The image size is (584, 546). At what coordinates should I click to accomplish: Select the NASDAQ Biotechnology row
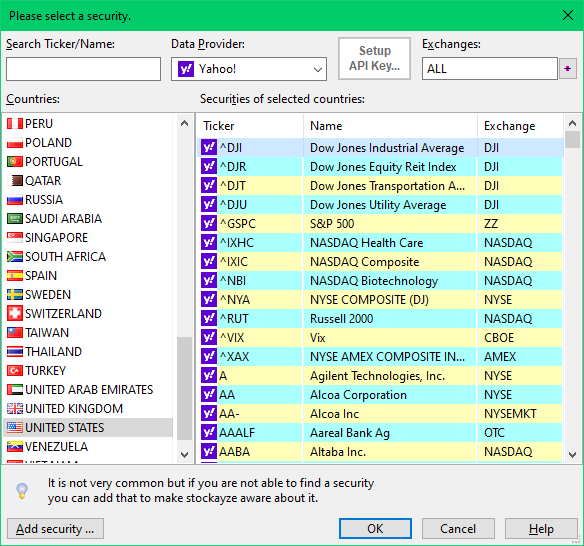[x=380, y=281]
